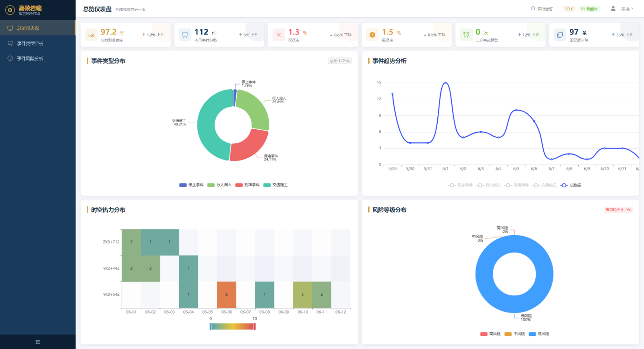Viewport: 644px width, 349px height.
Task: Click the checklist icon on 97.2% card
Action: [x=91, y=35]
